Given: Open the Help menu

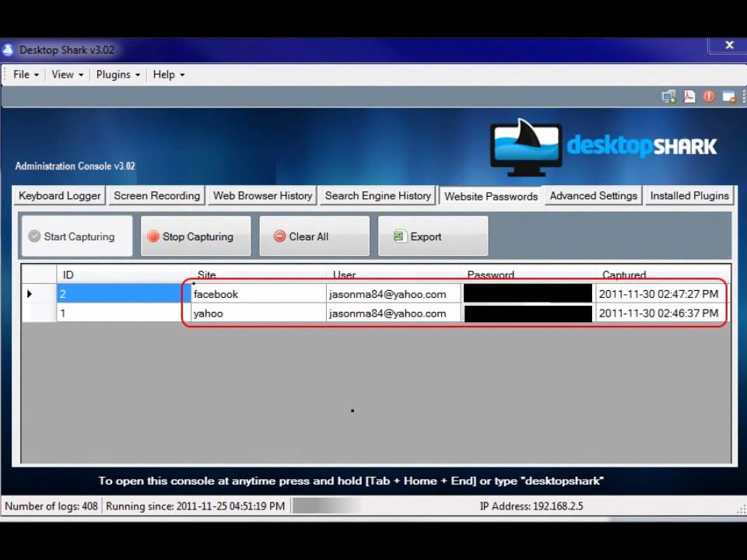Looking at the screenshot, I should (x=168, y=75).
